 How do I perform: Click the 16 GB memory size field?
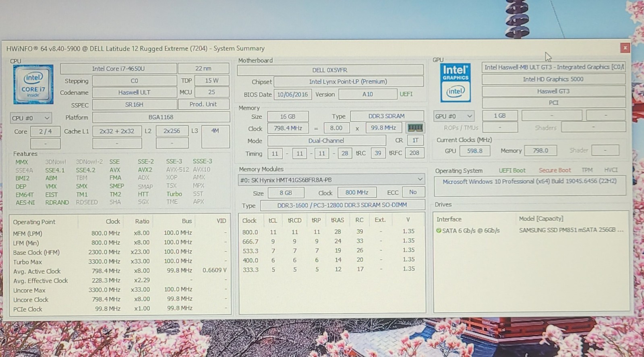point(288,116)
